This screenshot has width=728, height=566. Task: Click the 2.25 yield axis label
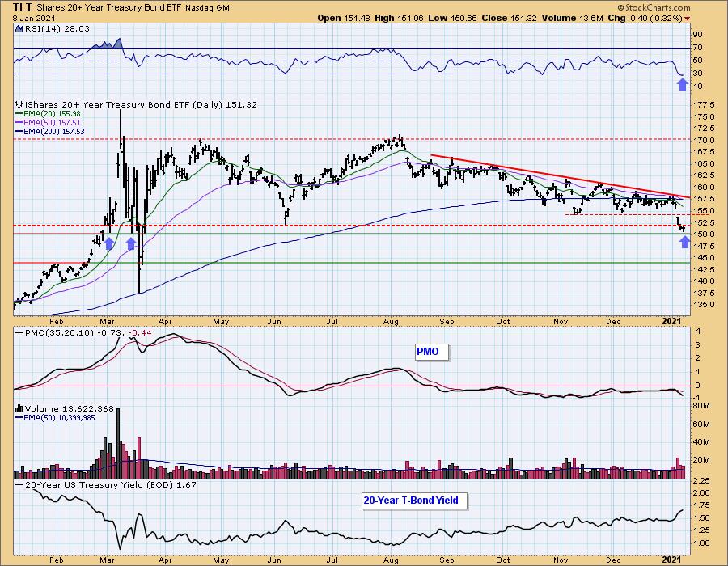701,480
